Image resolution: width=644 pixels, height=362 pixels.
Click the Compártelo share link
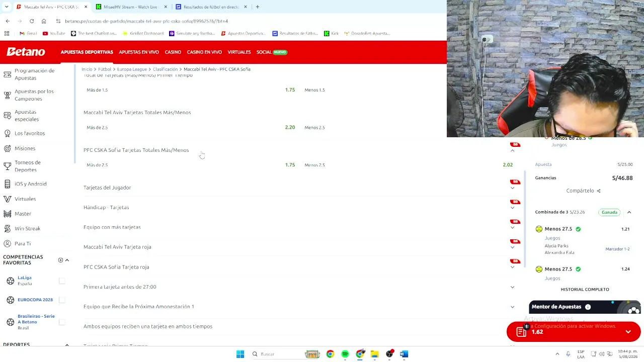click(583, 191)
